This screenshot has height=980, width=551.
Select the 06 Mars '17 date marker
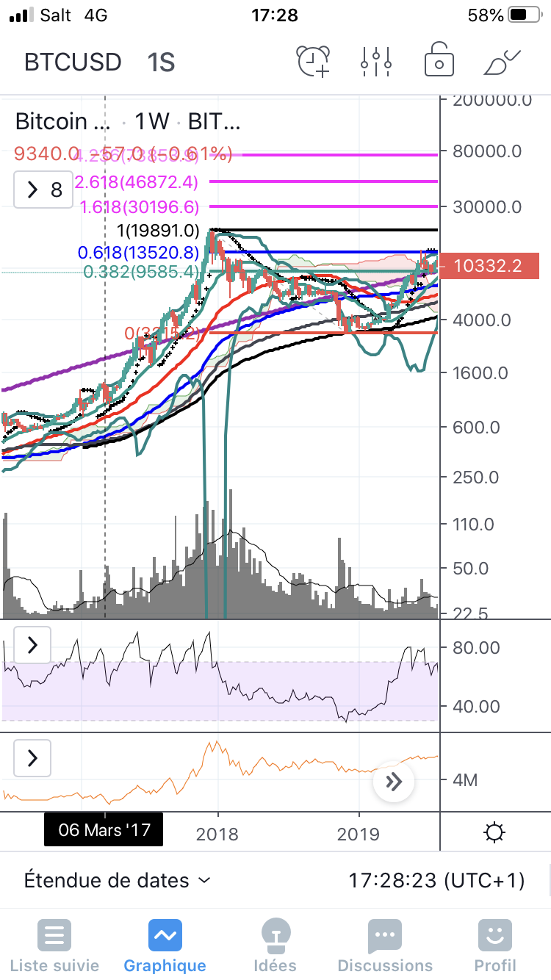coord(104,831)
